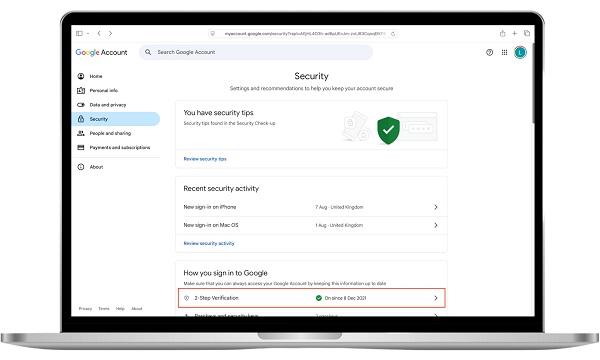Viewport: 600px width, 360px height.
Task: Click the green tick beside On since
Action: click(x=319, y=298)
